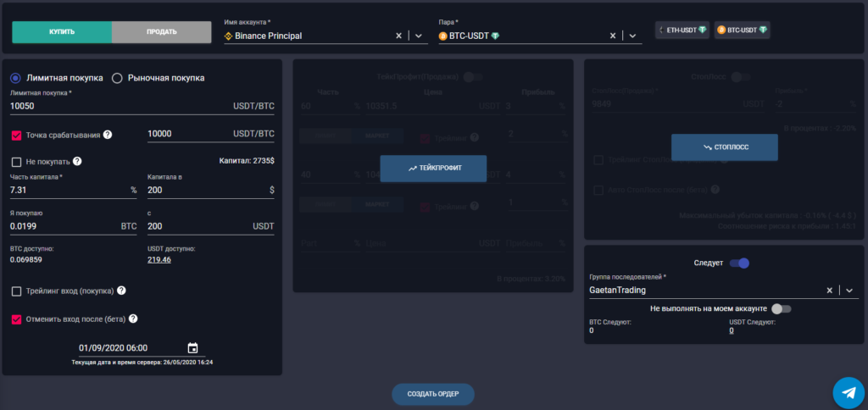
Task: Enable the Не покупать checkbox
Action: 16,162
